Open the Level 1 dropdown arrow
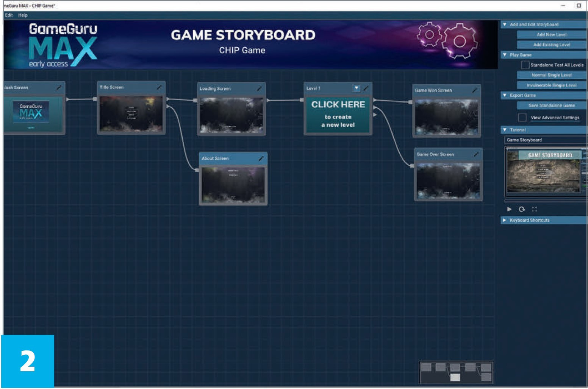This screenshot has height=389, width=588. 357,88
